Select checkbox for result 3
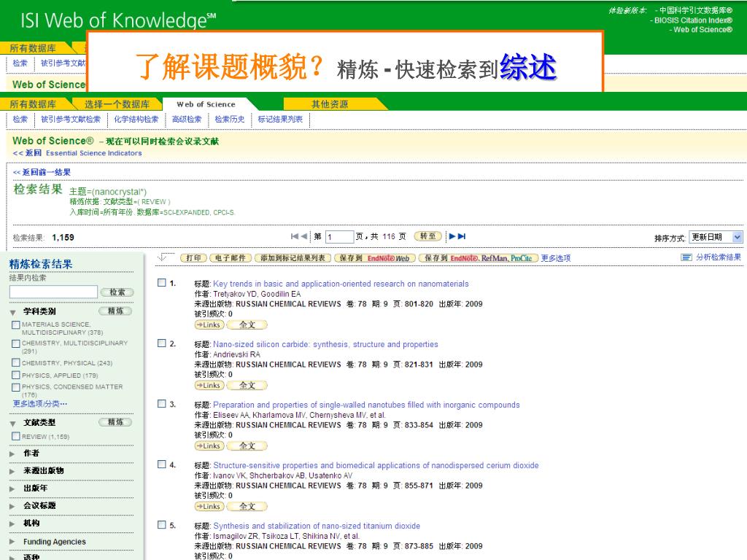Image resolution: width=747 pixels, height=560 pixels. [162, 404]
